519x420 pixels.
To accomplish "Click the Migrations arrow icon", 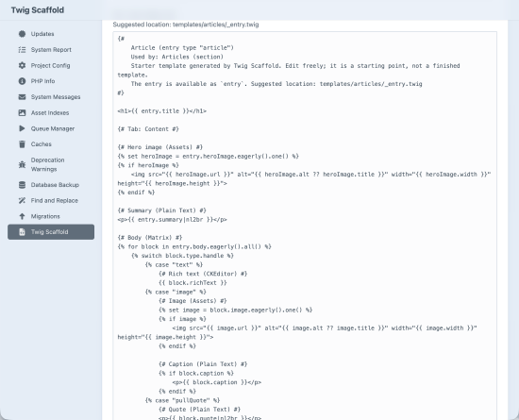I will pos(22,216).
